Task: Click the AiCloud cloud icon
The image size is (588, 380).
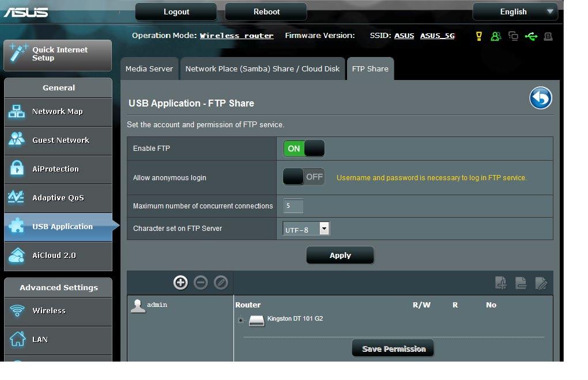Action: pos(17,255)
